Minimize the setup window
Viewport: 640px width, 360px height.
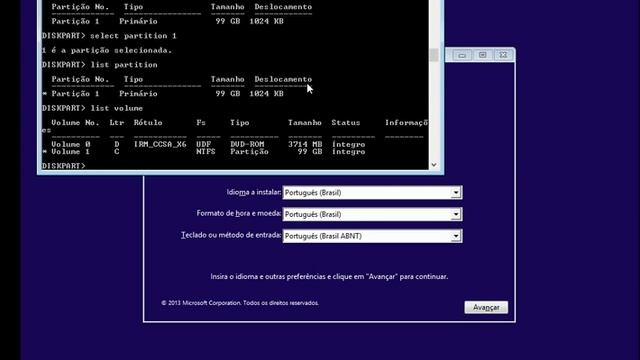coord(462,55)
